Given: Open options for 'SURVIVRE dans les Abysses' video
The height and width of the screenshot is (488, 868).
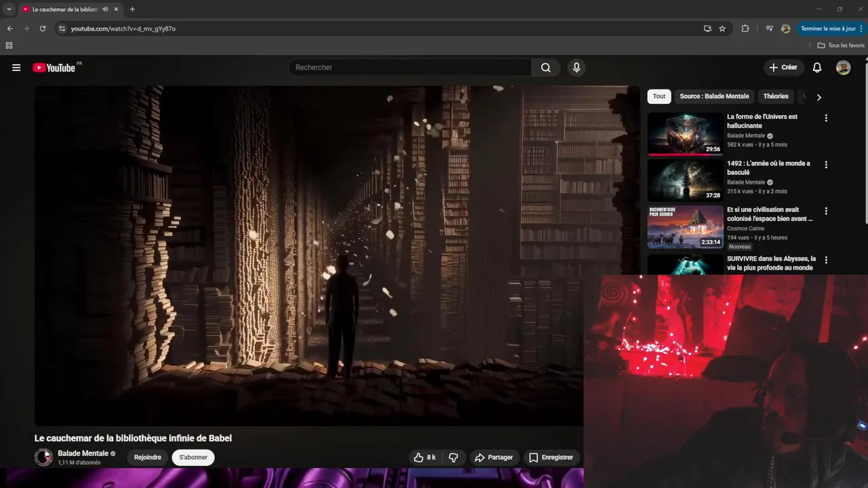Looking at the screenshot, I should pos(826,260).
